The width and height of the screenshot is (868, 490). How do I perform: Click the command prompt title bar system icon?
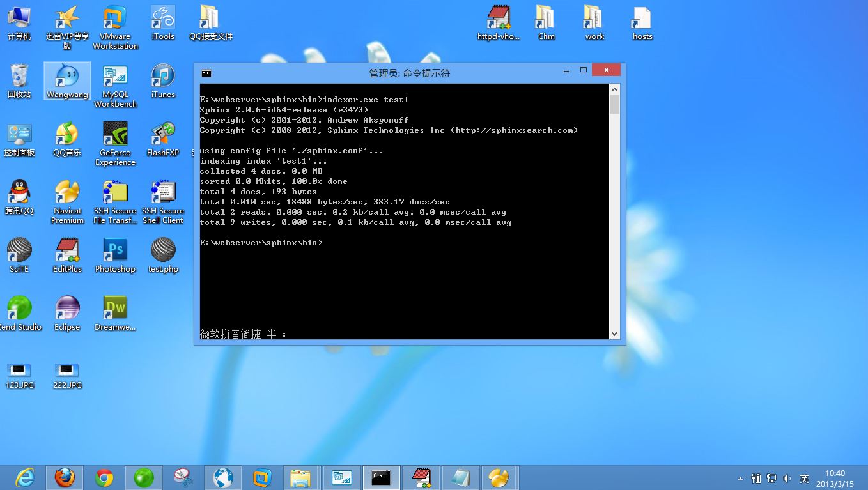[x=206, y=73]
